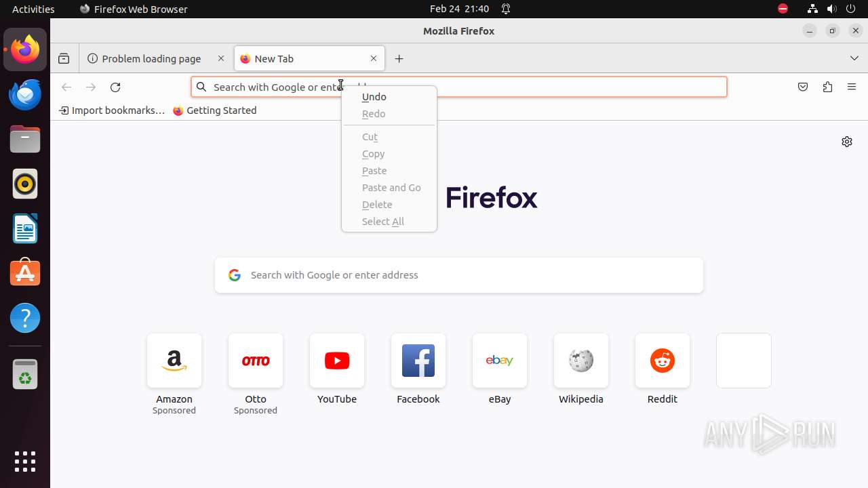The image size is (868, 488).
Task: Click the center Google search box
Action: (459, 275)
